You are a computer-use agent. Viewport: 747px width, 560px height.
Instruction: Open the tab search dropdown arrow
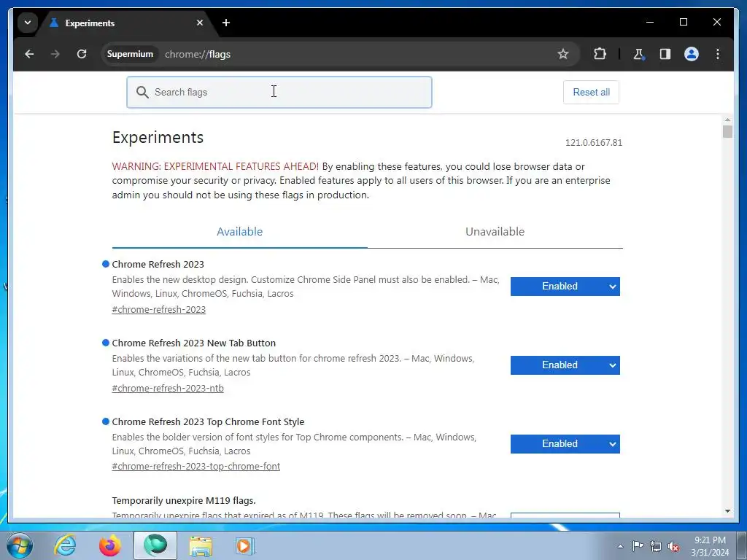28,23
